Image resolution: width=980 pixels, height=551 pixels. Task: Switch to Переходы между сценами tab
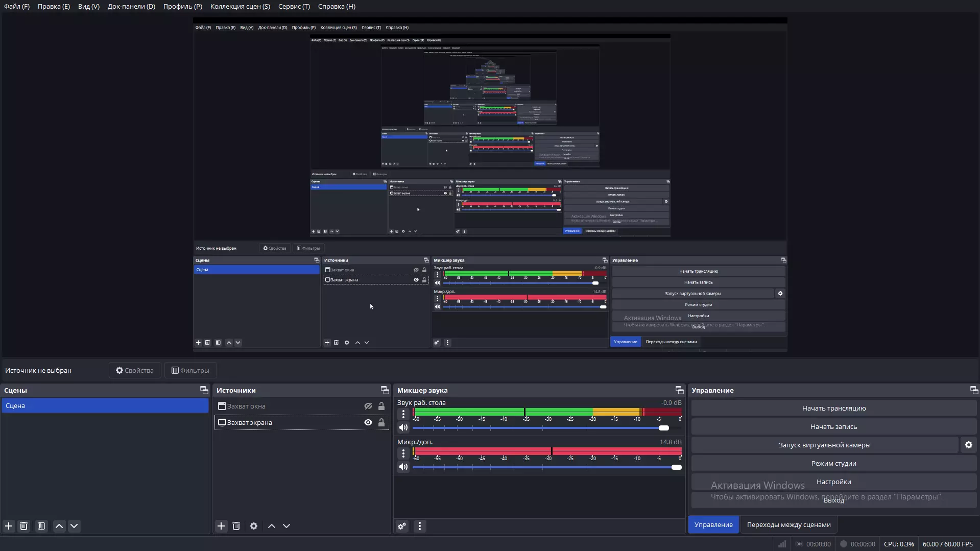pyautogui.click(x=788, y=525)
